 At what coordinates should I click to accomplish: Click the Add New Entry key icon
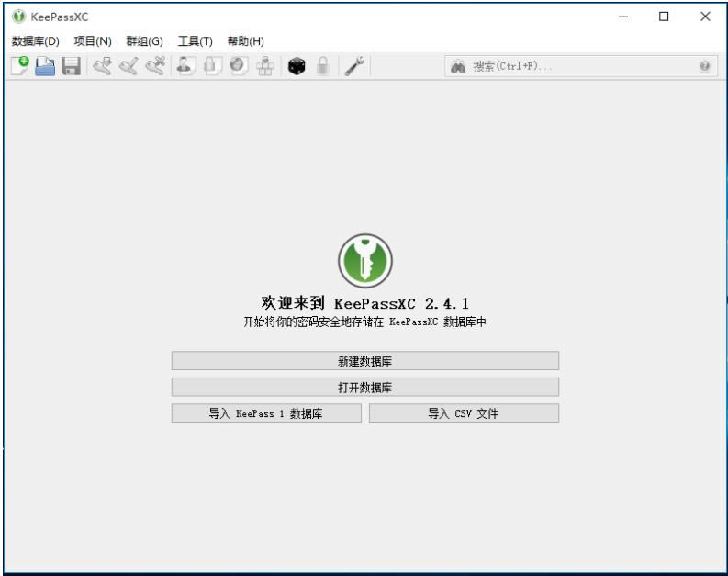click(x=102, y=66)
